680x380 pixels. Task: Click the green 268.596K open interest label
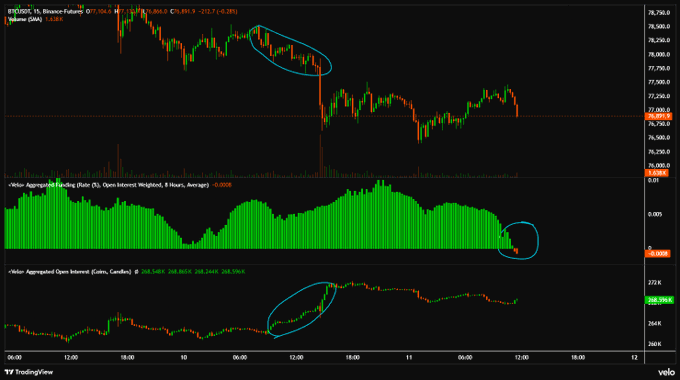pyautogui.click(x=659, y=300)
